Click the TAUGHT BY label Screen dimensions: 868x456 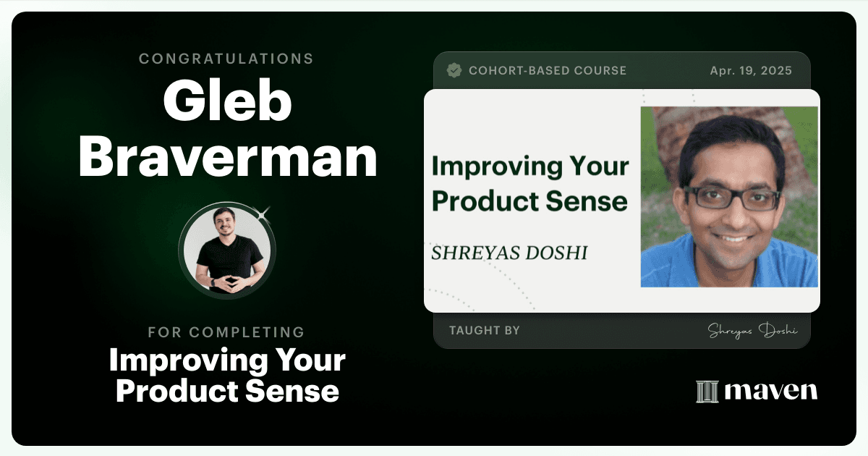[485, 331]
